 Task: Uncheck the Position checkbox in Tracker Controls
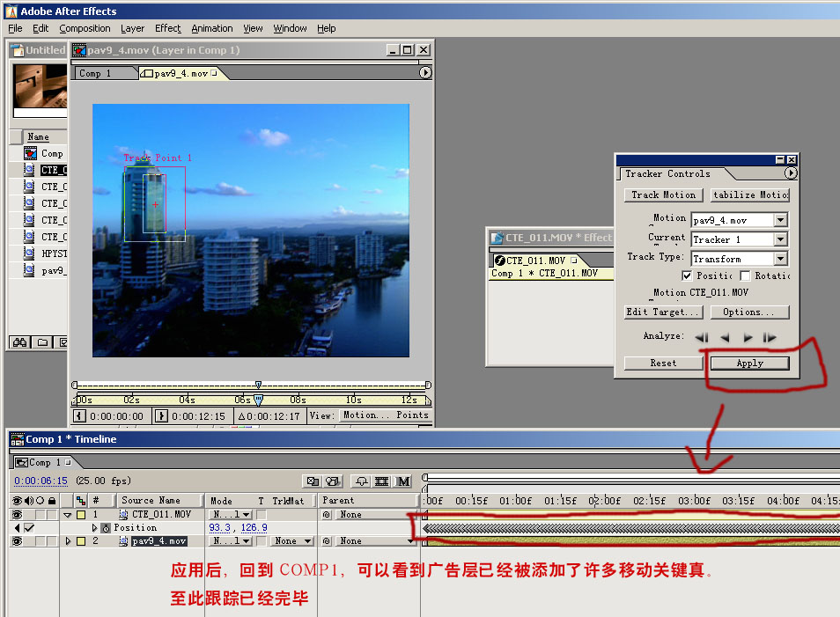pos(687,276)
